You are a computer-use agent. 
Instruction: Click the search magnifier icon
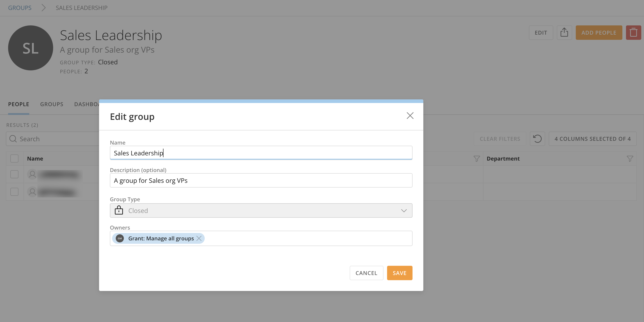[13, 139]
